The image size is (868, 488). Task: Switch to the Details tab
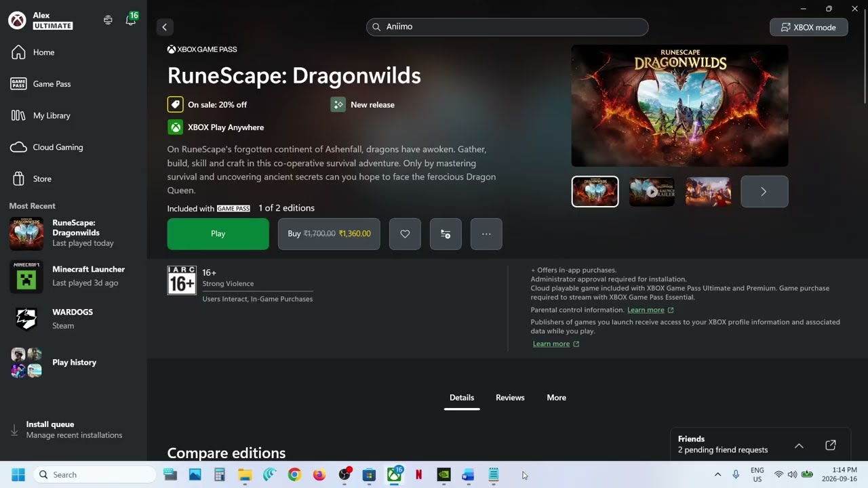point(462,398)
